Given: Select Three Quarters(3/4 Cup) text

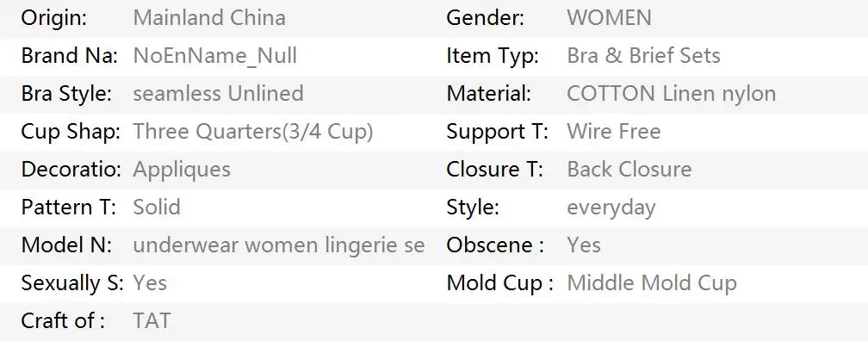Looking at the screenshot, I should point(253,132).
